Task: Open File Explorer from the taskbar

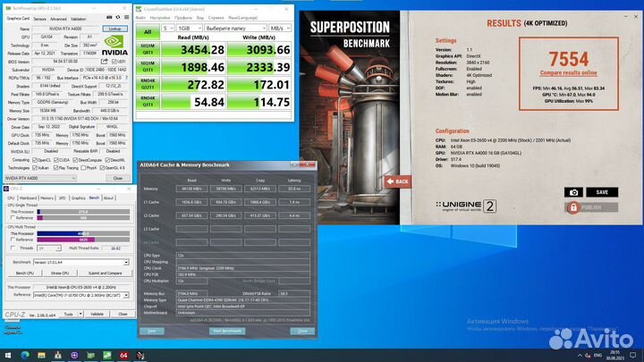Action: click(x=41, y=356)
